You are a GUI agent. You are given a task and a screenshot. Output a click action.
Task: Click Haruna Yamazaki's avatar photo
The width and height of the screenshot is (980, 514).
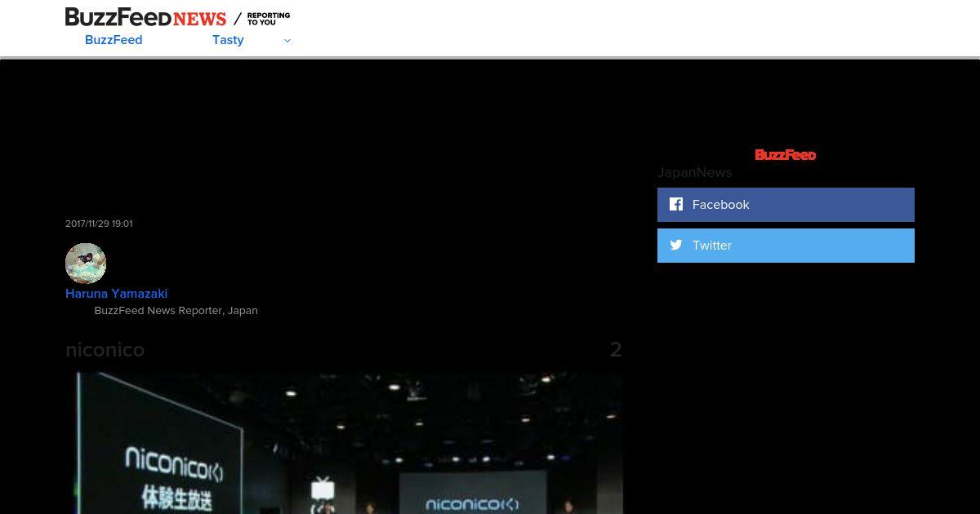pyautogui.click(x=86, y=264)
